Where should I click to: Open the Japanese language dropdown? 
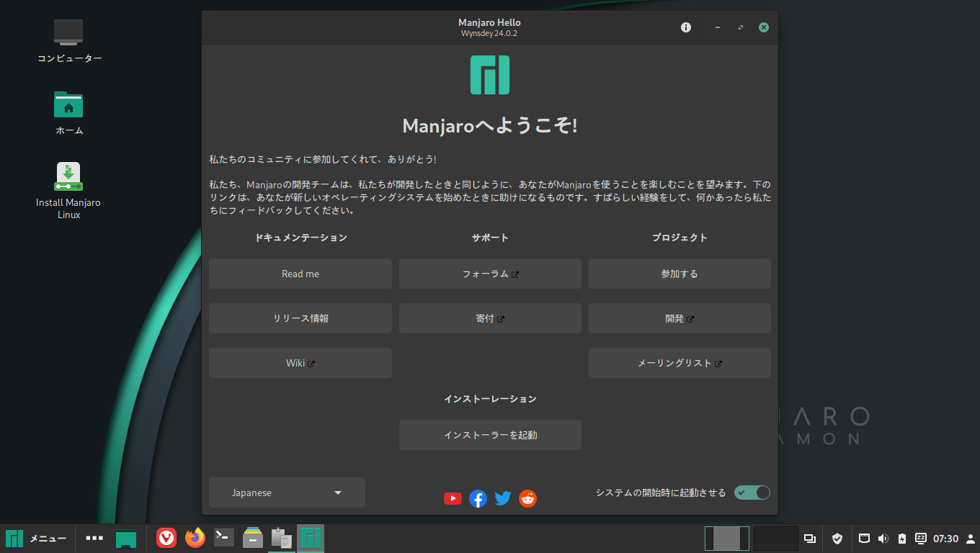click(287, 493)
